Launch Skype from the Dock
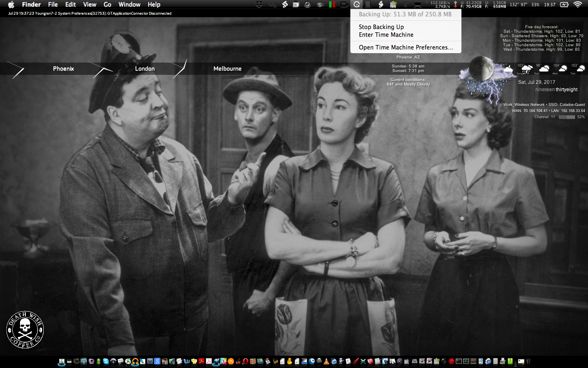Screen dimensions: 588x368 106,361
